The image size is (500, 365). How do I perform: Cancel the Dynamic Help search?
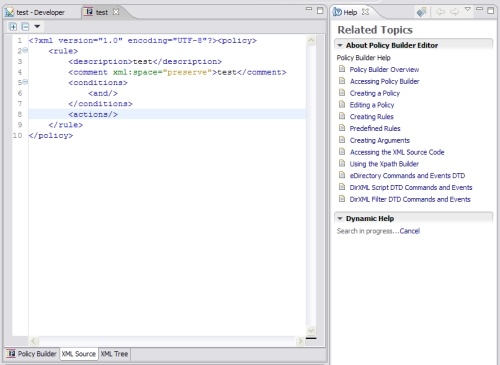pyautogui.click(x=410, y=231)
